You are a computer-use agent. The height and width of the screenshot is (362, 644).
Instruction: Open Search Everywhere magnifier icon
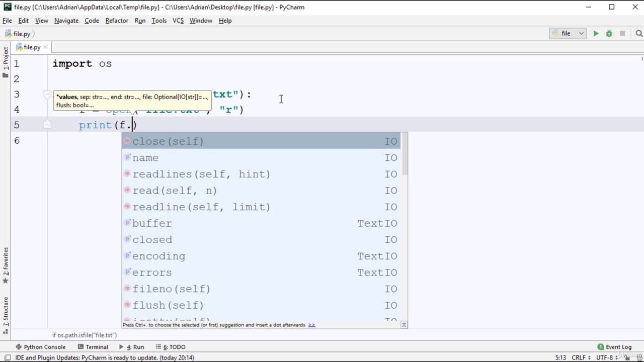pos(639,34)
